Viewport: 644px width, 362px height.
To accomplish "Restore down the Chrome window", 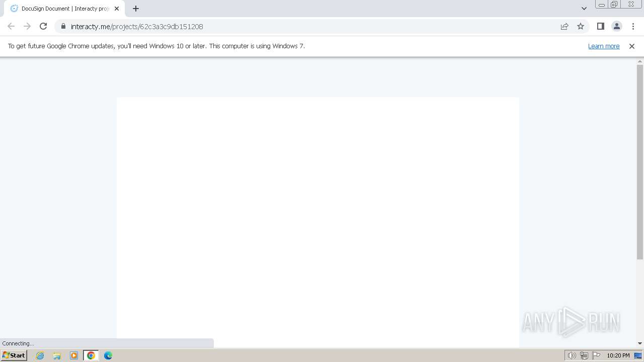I will pyautogui.click(x=614, y=5).
